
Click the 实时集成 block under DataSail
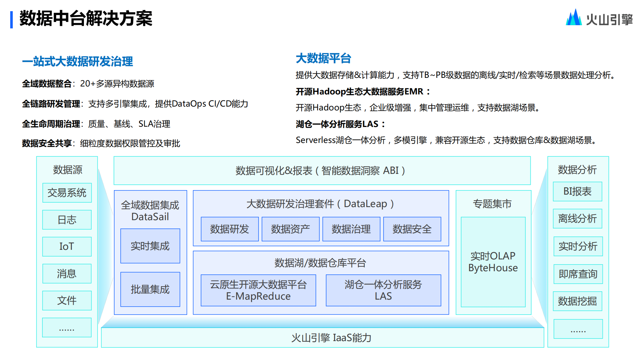(x=150, y=246)
